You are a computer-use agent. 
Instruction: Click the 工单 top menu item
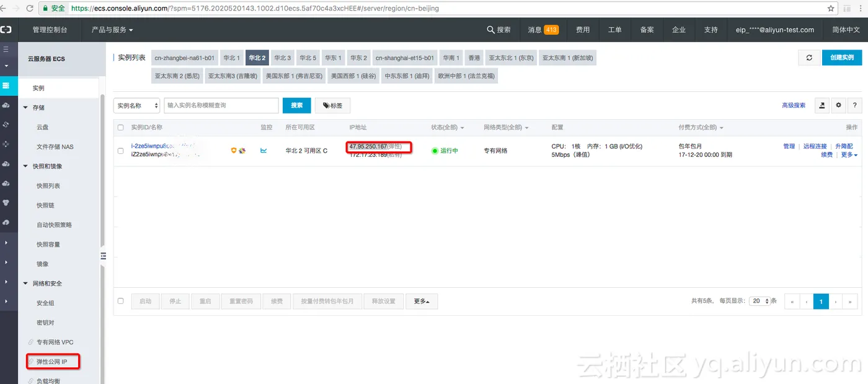pyautogui.click(x=614, y=30)
